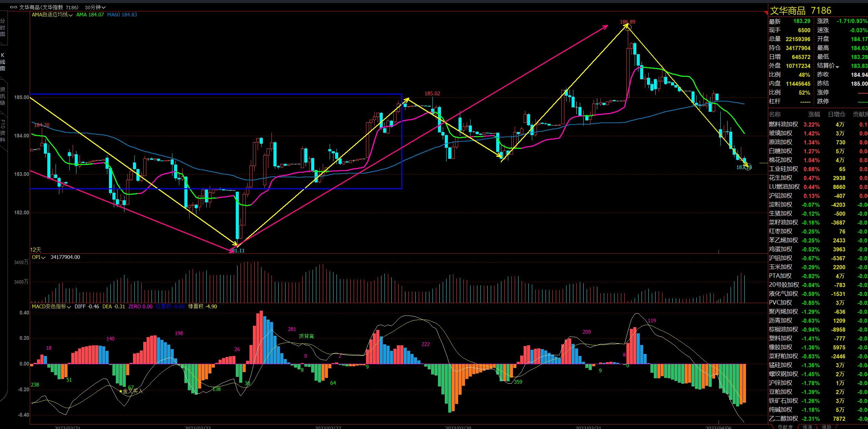Click the chain link icon beside 文华商品
868x429 pixels.
pos(13,7)
